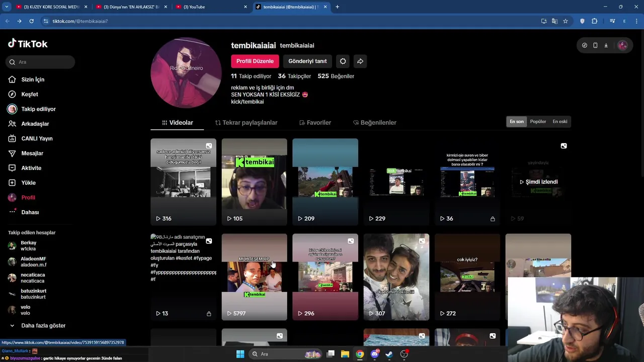
Task: Open Arkadaşlar friends page
Action: click(x=35, y=124)
